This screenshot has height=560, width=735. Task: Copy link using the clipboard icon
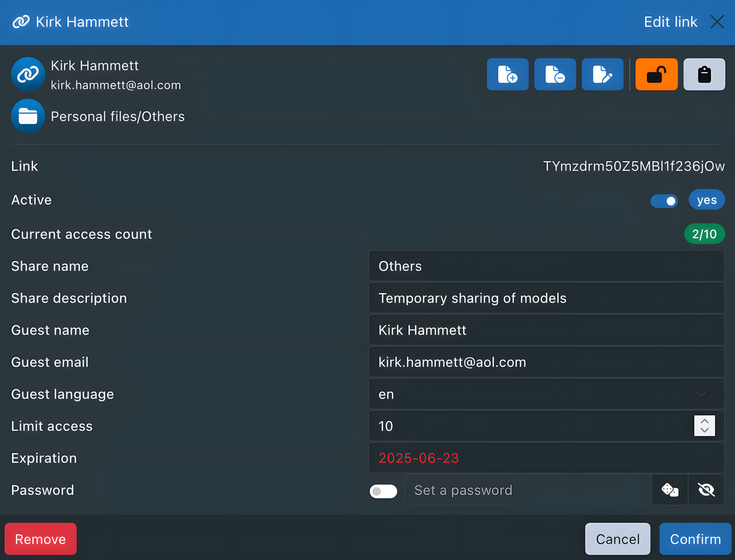coord(704,74)
